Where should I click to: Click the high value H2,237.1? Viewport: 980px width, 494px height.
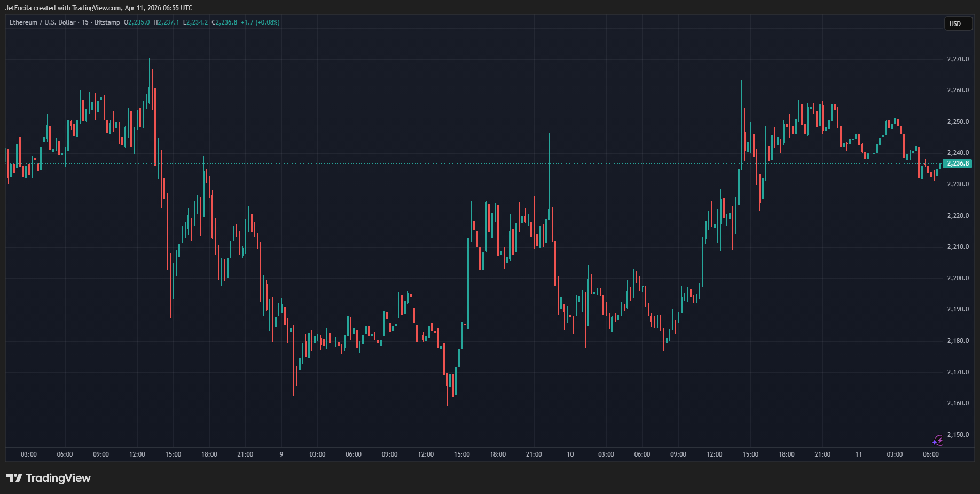pyautogui.click(x=166, y=22)
